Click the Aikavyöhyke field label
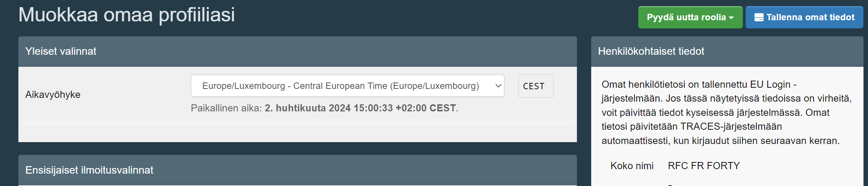 (x=53, y=94)
